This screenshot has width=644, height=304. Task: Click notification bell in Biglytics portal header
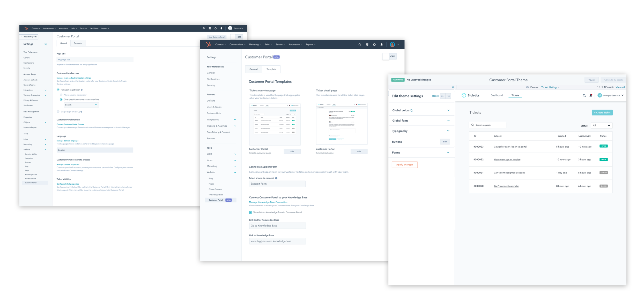(591, 95)
